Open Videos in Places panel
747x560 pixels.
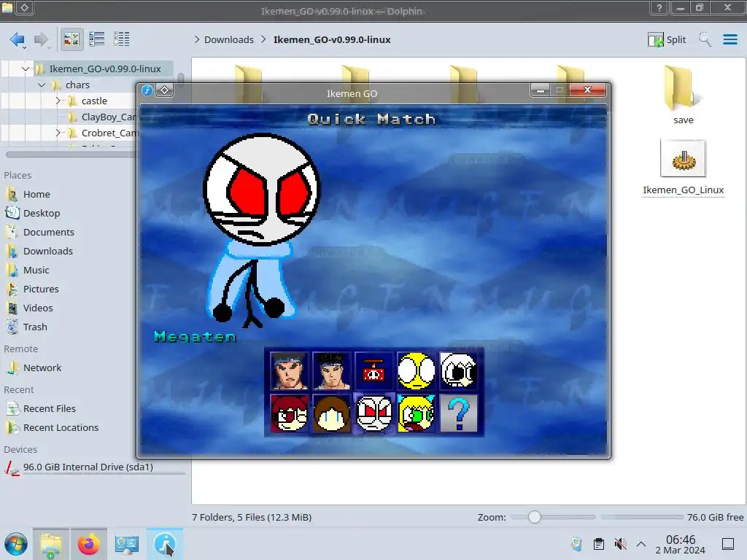38,308
